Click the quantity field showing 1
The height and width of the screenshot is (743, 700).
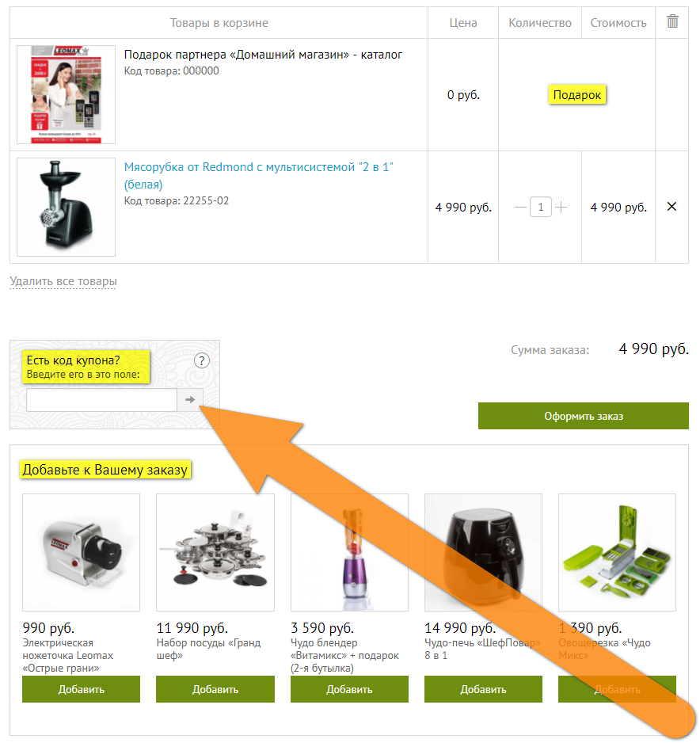pos(540,207)
